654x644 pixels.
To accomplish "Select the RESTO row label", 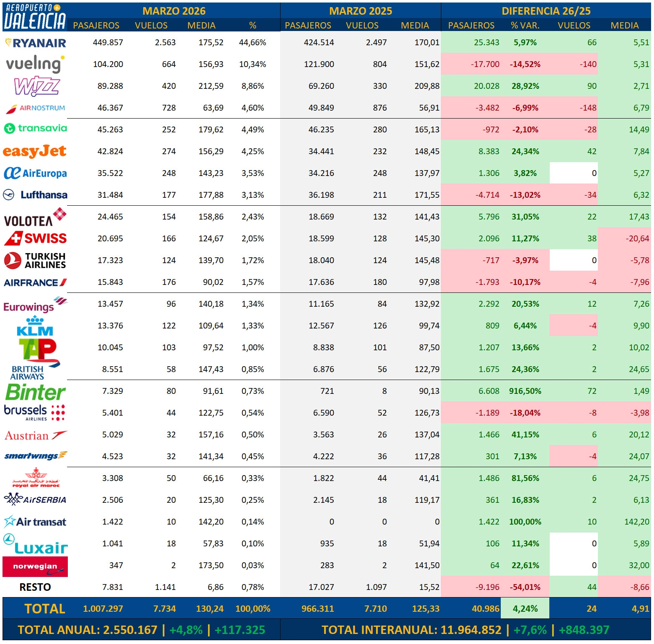I will click(35, 587).
